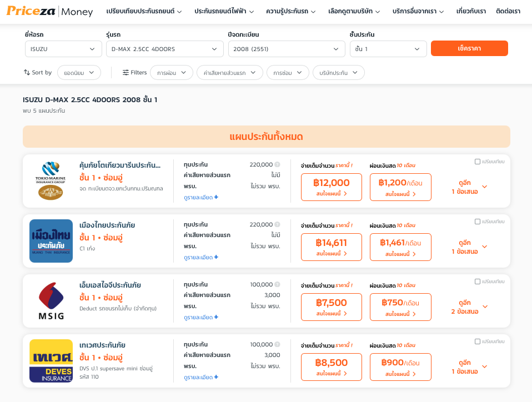This screenshot has height=402, width=532.
Task: View details of Muang Thai plan
Action: 201,258
